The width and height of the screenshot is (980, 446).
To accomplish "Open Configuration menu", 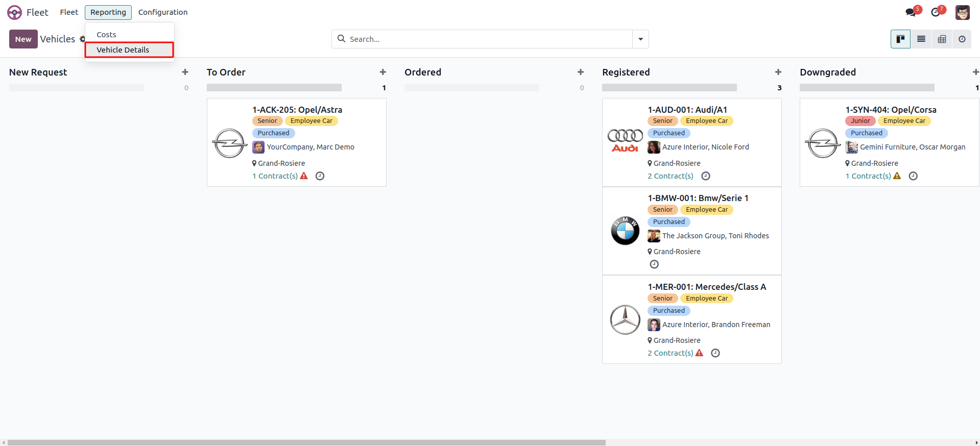I will coord(162,12).
